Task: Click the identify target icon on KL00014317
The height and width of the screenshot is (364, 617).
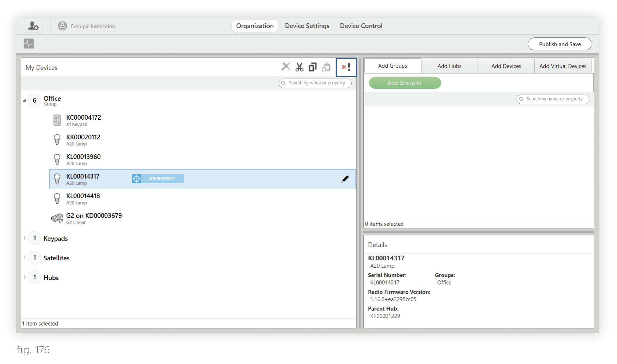Action: (x=137, y=179)
